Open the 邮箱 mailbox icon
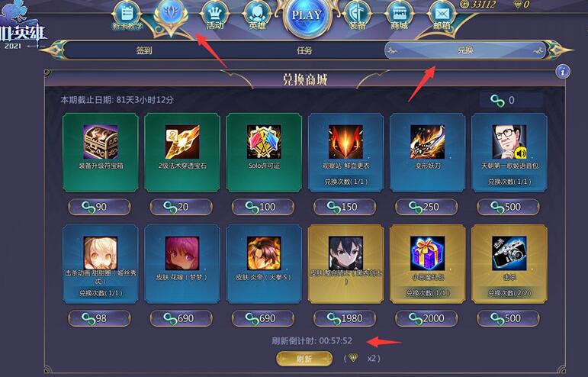The image size is (588, 377). coord(442,16)
